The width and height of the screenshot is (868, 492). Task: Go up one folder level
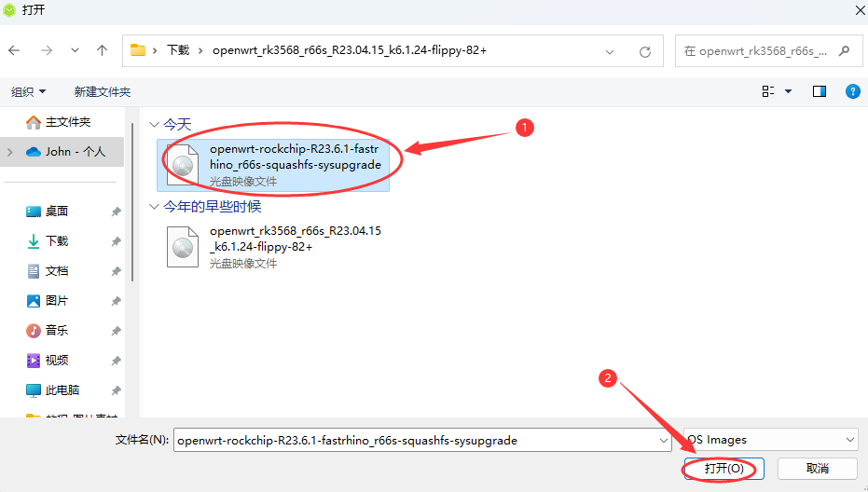tap(102, 50)
